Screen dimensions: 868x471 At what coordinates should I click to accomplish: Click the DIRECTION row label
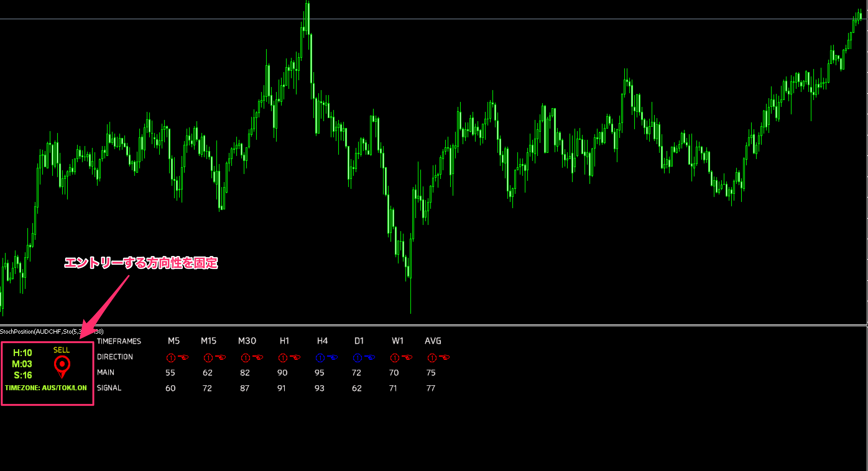click(x=115, y=357)
